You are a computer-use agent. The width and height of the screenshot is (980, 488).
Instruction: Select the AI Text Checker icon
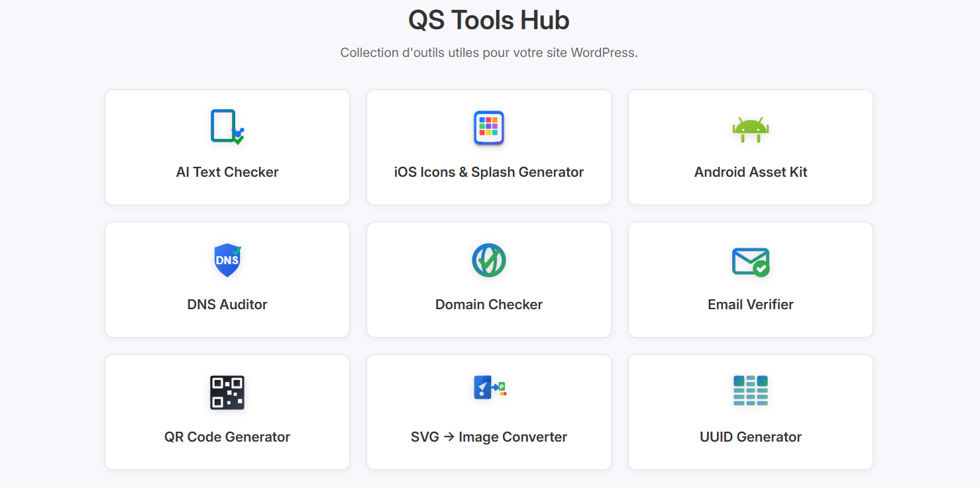pyautogui.click(x=227, y=127)
